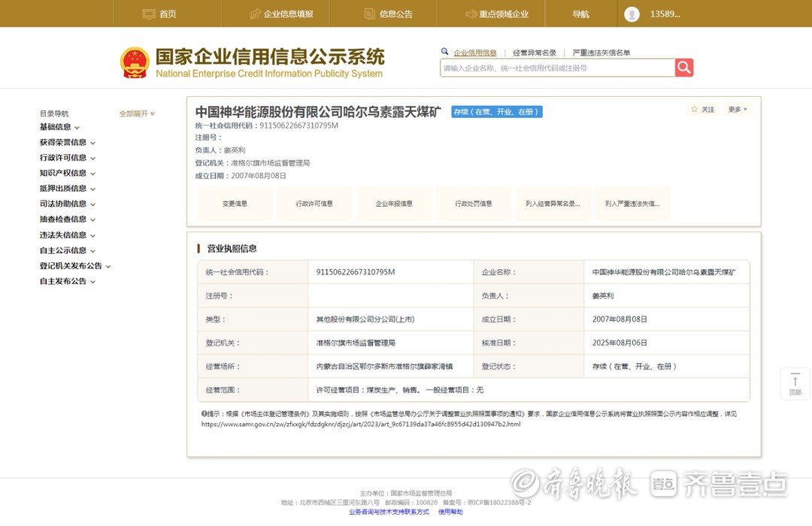The height and width of the screenshot is (526, 812).
Task: Open the samr.gov.cn notice URL
Action: pyautogui.click(x=361, y=424)
